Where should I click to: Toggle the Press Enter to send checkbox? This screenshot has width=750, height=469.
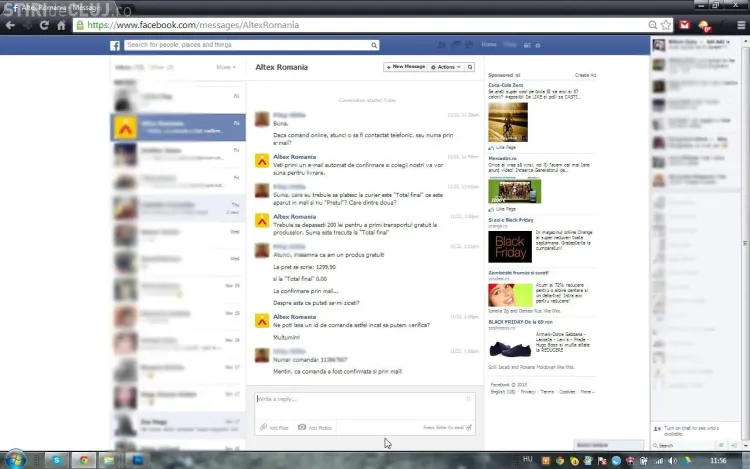[x=469, y=428]
